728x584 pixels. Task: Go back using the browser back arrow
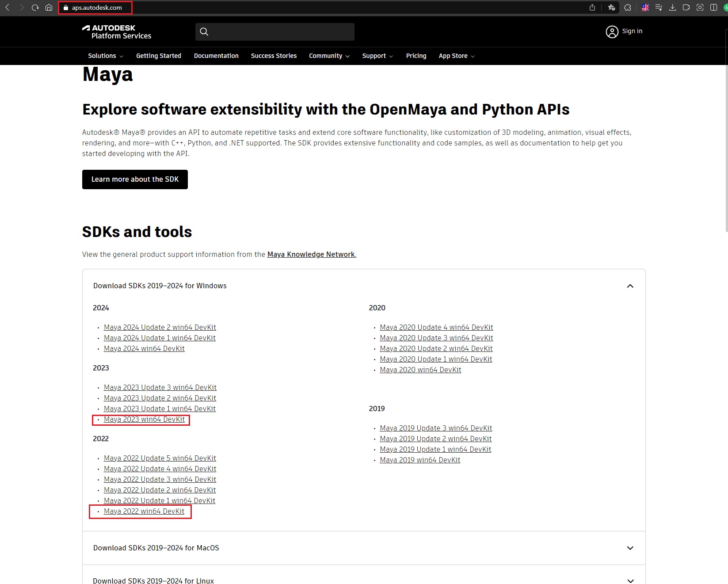[x=7, y=8]
